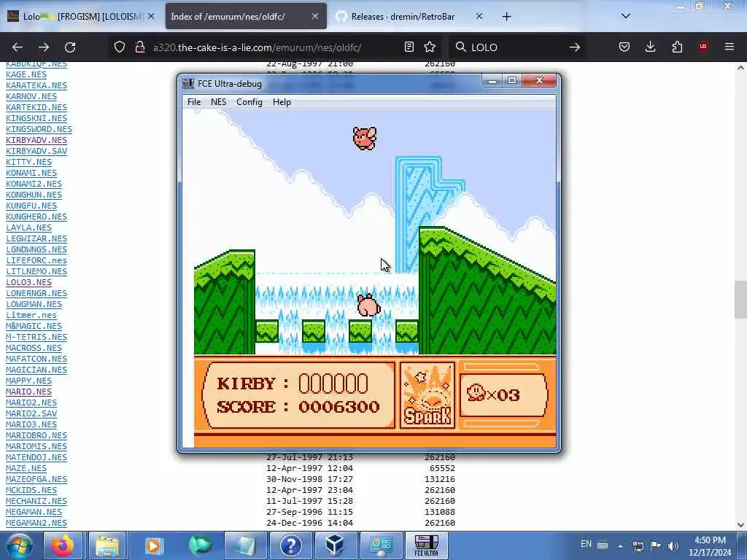Open the MARIO.NES link

[28, 392]
